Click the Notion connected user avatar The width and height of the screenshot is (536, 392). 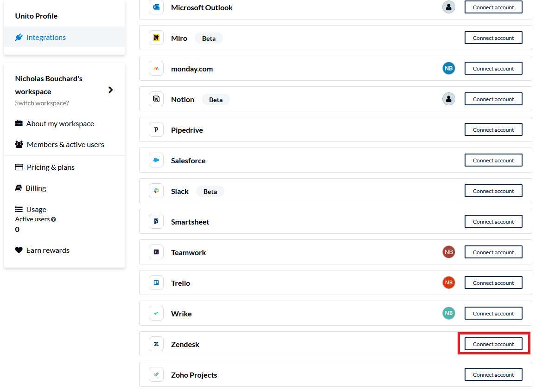(x=449, y=99)
